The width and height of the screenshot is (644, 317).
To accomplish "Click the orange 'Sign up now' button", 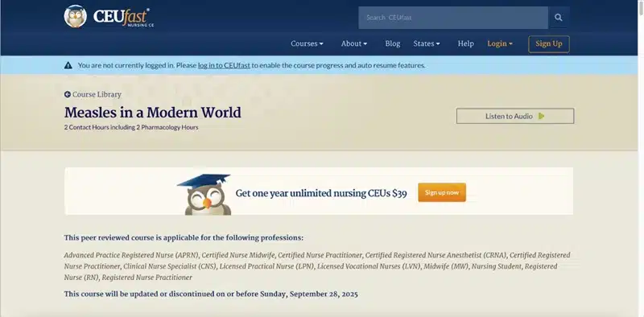I will (x=442, y=192).
